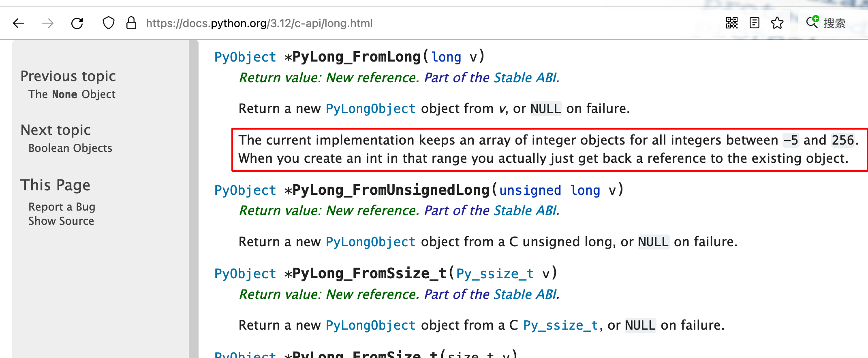Click Show Source link

[61, 221]
